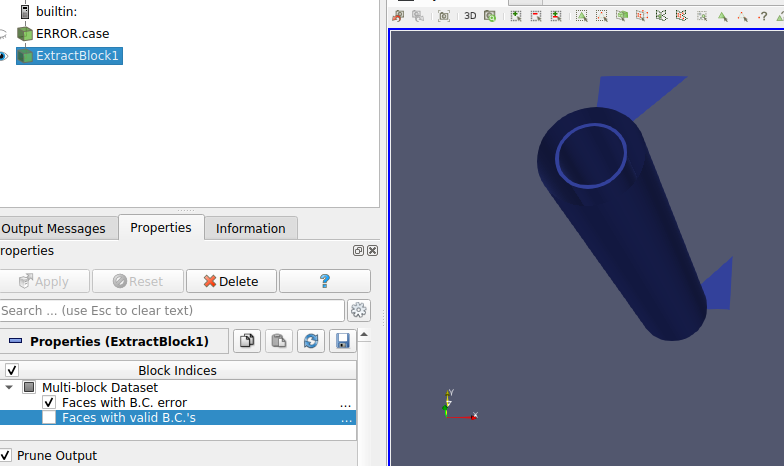
Task: Uncheck Faces with B.C. error block
Action: click(x=49, y=402)
